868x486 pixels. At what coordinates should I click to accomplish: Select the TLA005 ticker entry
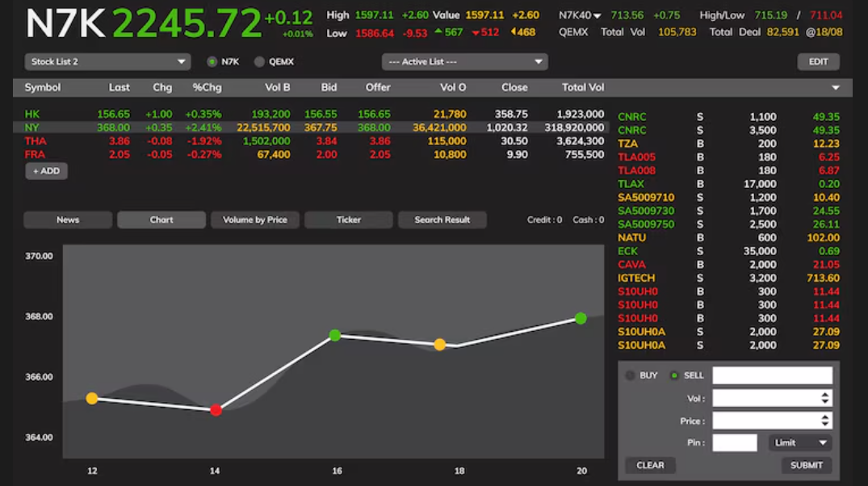coord(728,157)
